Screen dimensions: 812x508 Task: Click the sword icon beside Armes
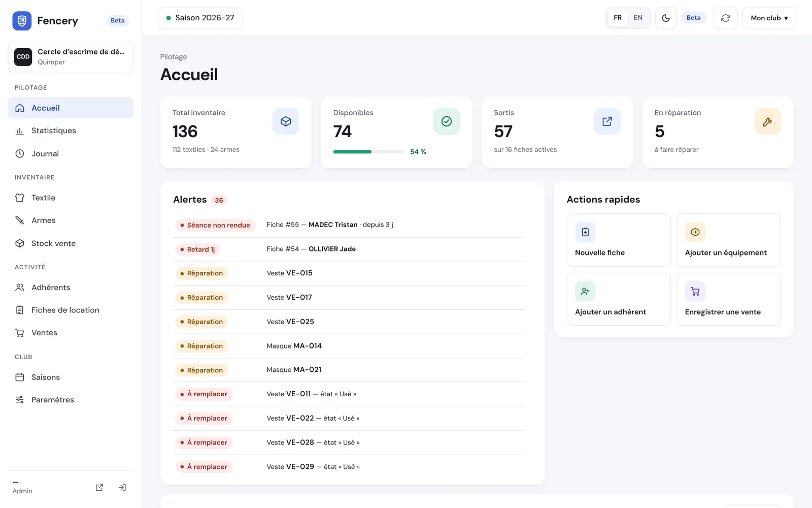pyautogui.click(x=20, y=220)
